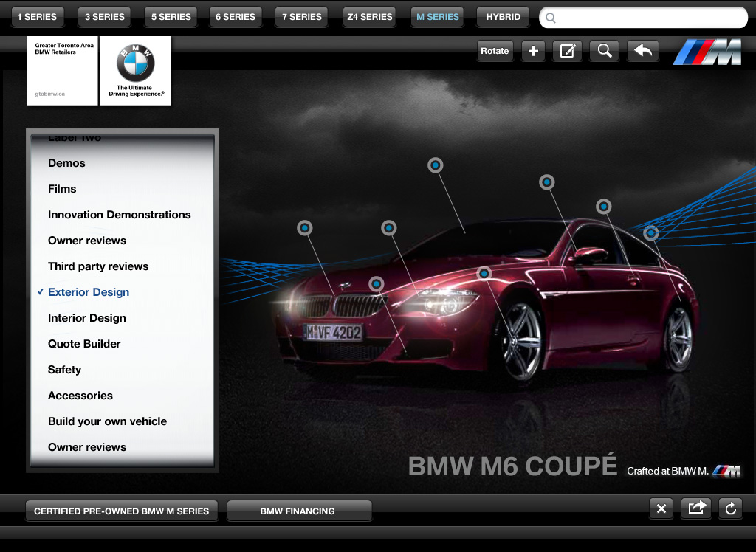This screenshot has width=756, height=552.
Task: Open Accessories list item
Action: pos(80,396)
